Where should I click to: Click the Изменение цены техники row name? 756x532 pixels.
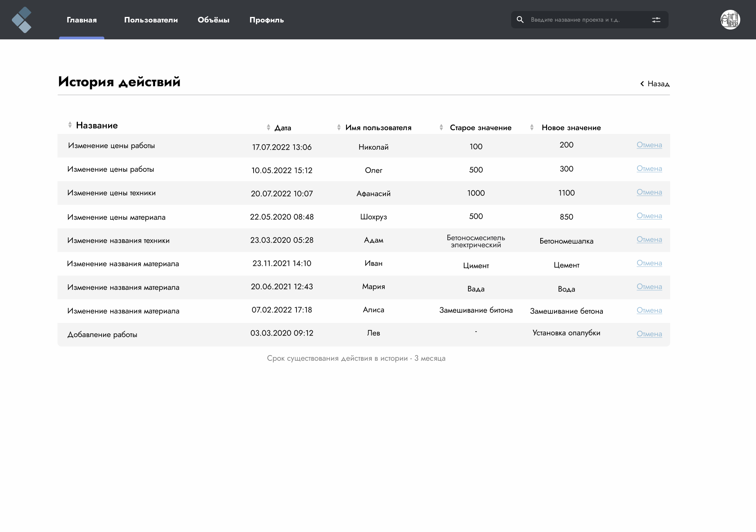coord(111,193)
